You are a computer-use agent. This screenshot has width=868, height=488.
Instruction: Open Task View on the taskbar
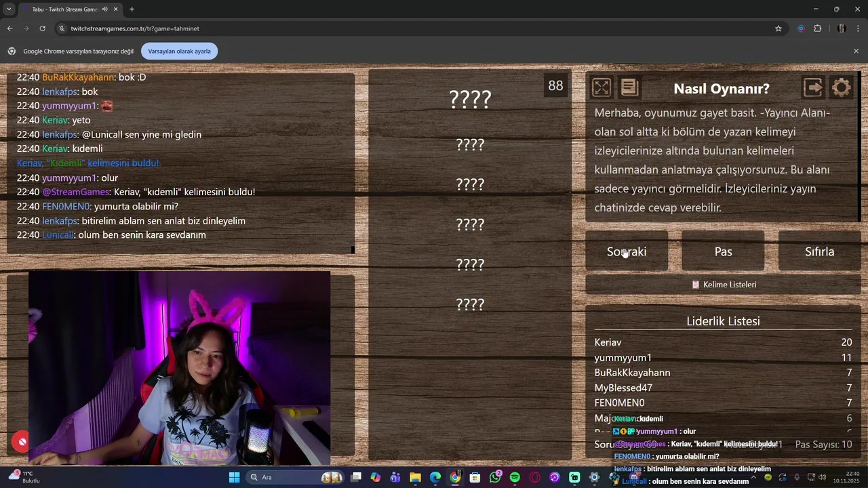click(x=356, y=477)
